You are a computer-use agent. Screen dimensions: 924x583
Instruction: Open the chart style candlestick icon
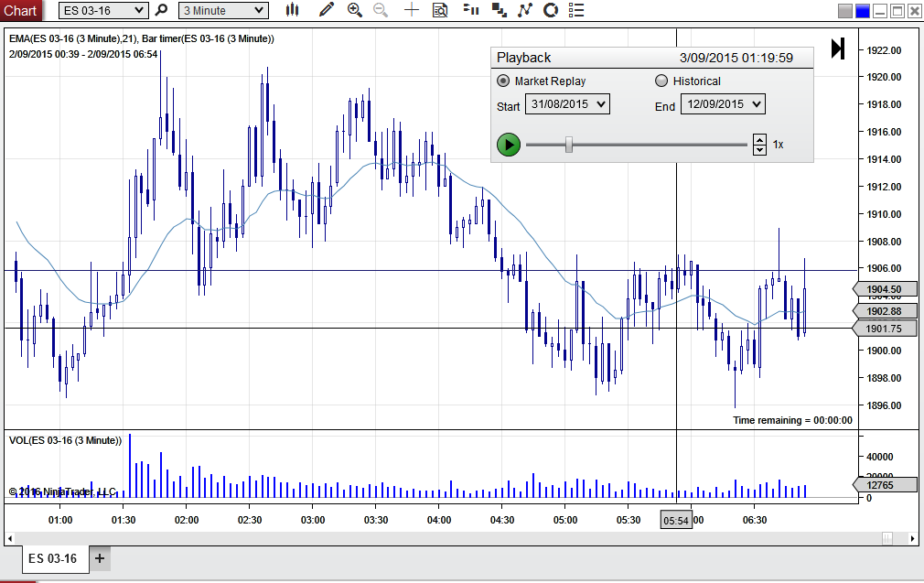(292, 10)
